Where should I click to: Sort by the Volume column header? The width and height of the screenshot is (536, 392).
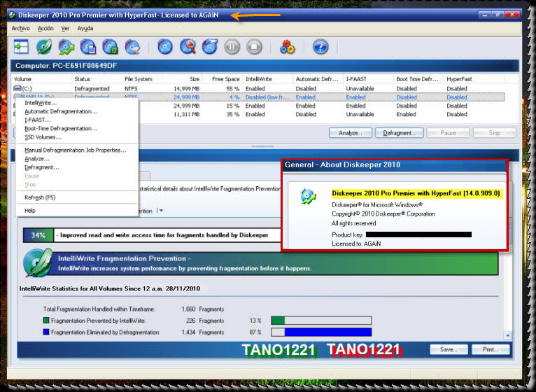pos(42,79)
